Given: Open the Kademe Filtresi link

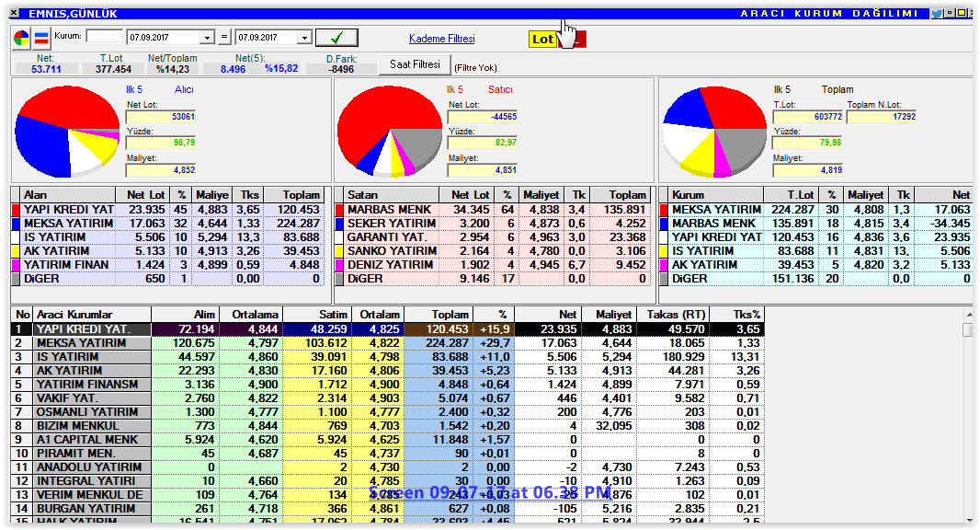Looking at the screenshot, I should coord(442,39).
